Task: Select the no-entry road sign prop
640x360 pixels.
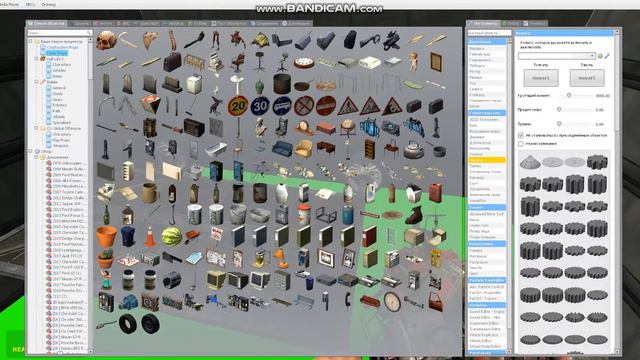Action: click(326, 106)
